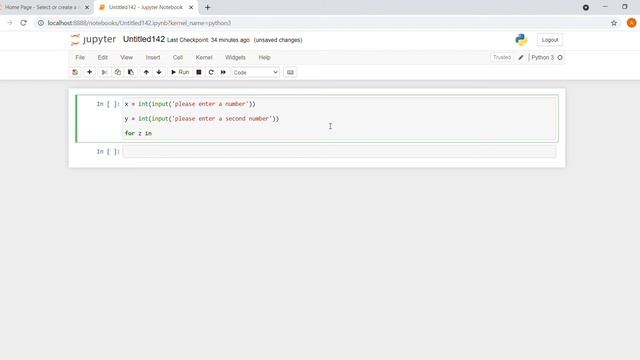Screen dimensions: 640x360
Task: Click the pencil edit mode icon
Action: pos(521,58)
